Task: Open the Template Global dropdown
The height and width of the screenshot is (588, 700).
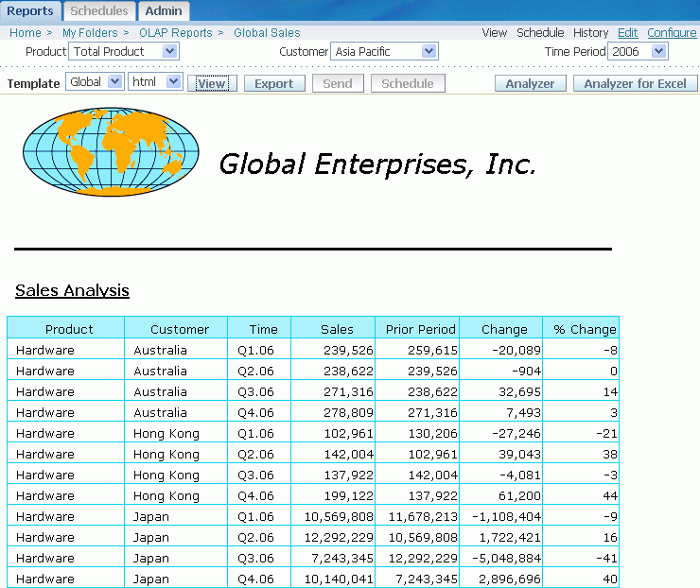Action: click(95, 81)
